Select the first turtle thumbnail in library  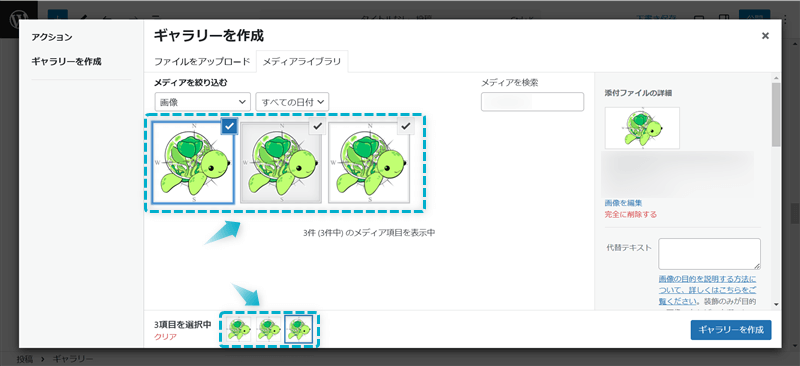tap(193, 163)
